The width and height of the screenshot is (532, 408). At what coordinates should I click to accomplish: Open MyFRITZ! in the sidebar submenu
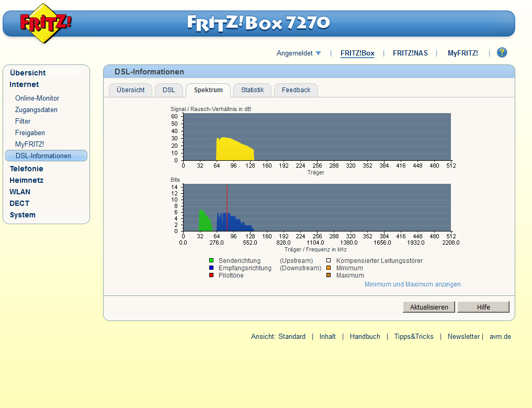point(29,145)
